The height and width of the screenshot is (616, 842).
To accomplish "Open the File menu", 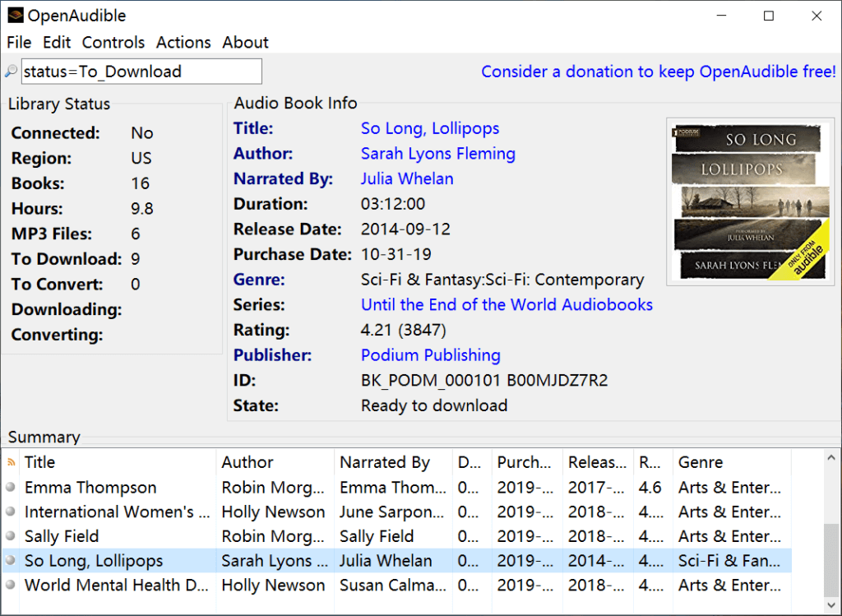I will pyautogui.click(x=19, y=43).
